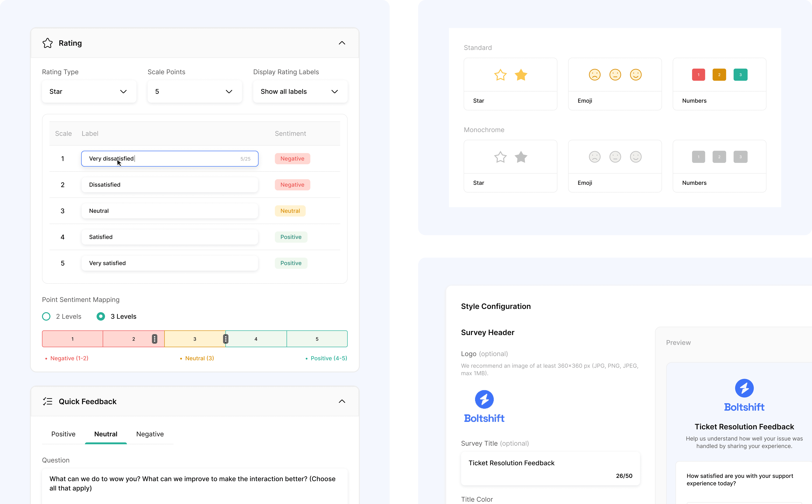Collapse the Quick Feedback section chevron
Screen dimensions: 812x504
342,401
